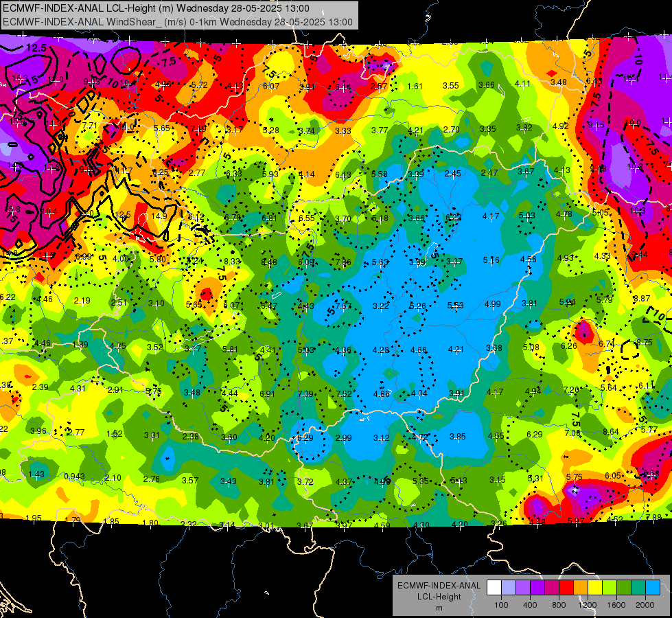672x618 pixels.
Task: Click the white swatch in the LCL-Height legend
Action: (494, 588)
